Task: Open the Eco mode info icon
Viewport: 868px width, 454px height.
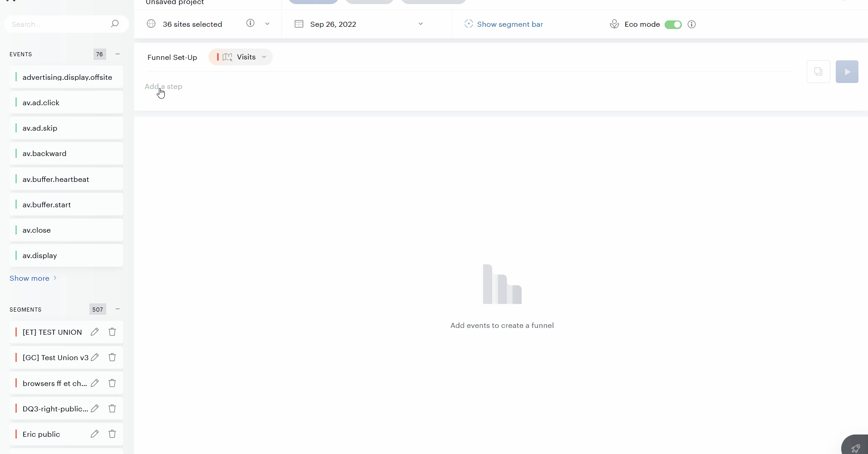Action: (x=692, y=24)
